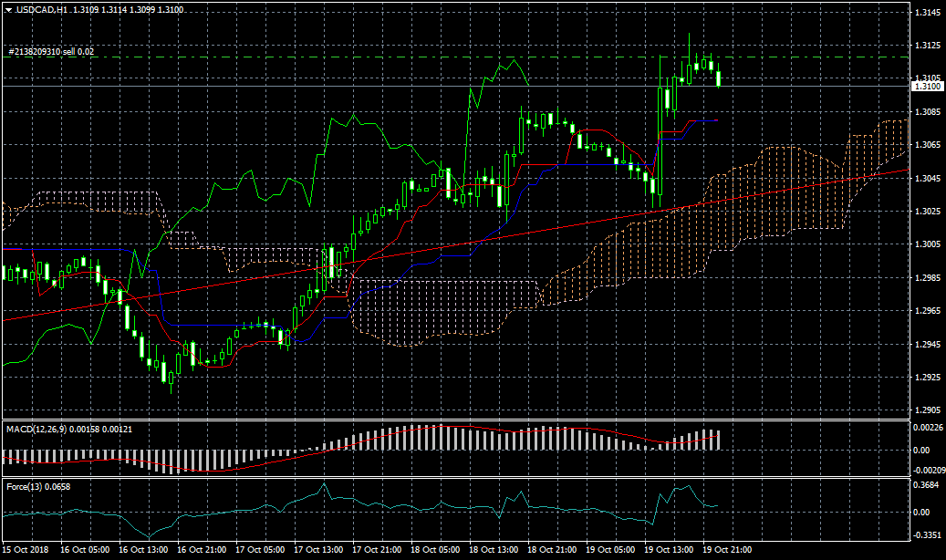Viewport: 946px width, 560px height.
Task: Click the triangle arrow before USDCAD,H1
Action: pyautogui.click(x=9, y=10)
